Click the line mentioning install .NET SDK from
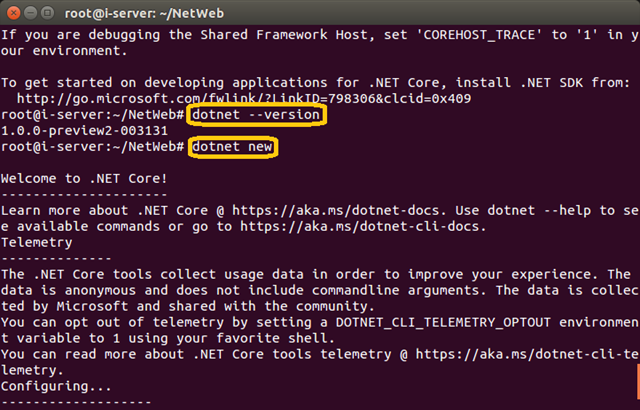This screenshot has height=410, width=640. [x=316, y=83]
